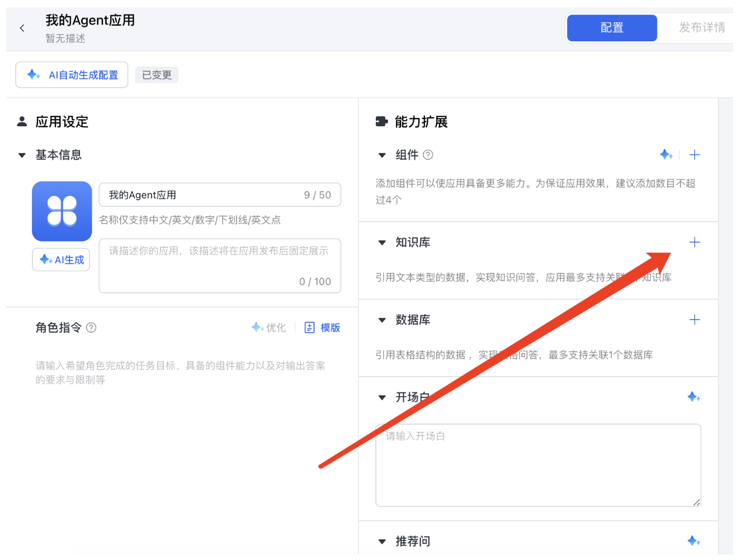Image resolution: width=737 pixels, height=560 pixels.
Task: Click the 应用设定 person icon
Action: tap(22, 121)
